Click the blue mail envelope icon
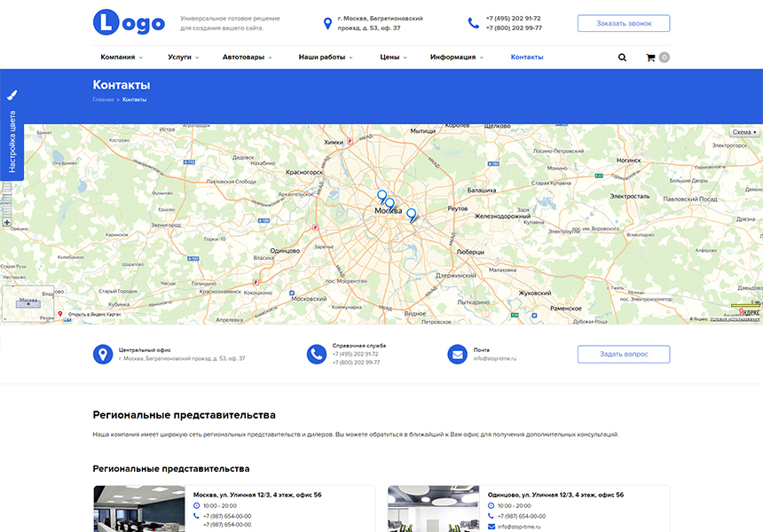Viewport: 763px width, 532px height. tap(457, 355)
